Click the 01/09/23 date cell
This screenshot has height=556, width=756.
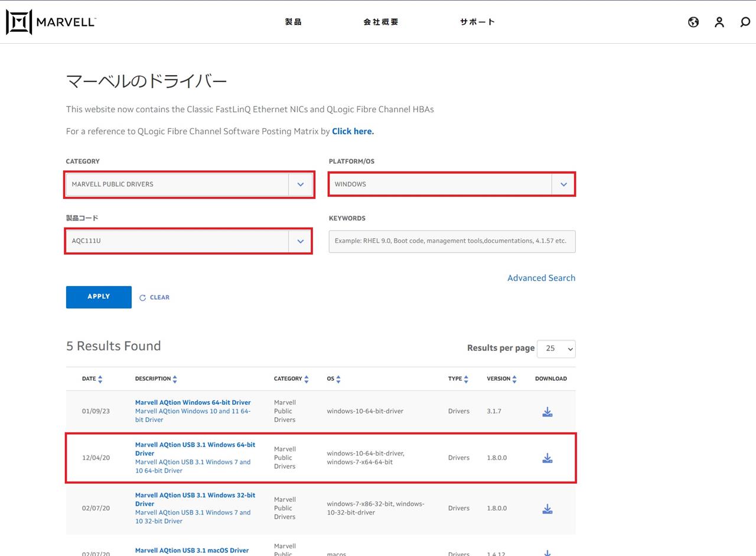point(96,411)
